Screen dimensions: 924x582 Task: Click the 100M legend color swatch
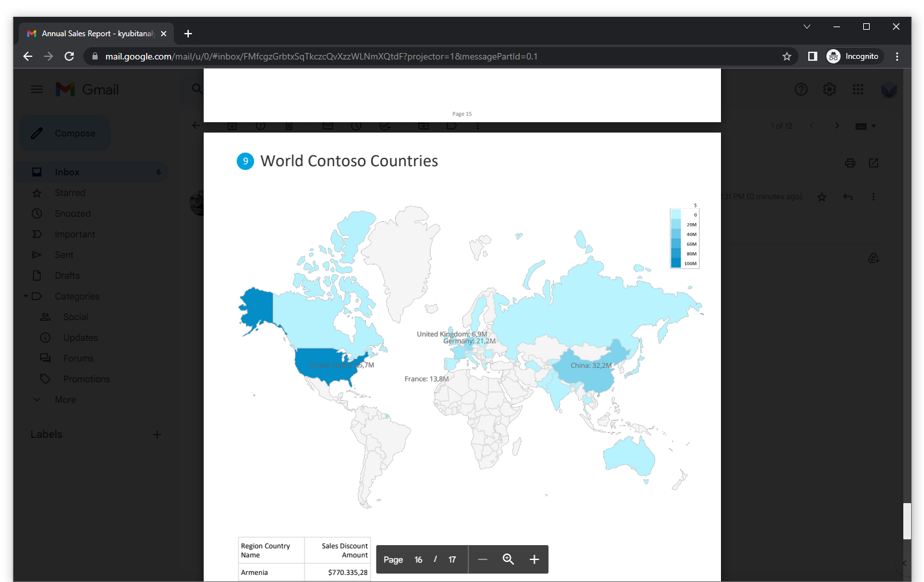(676, 263)
